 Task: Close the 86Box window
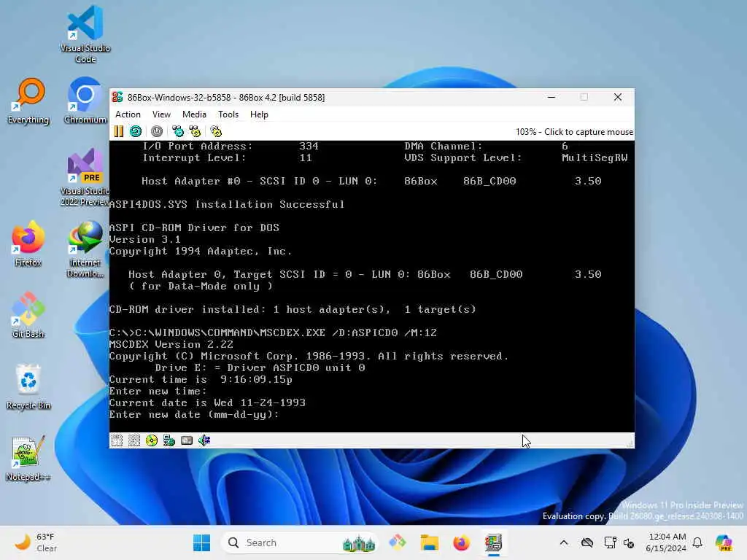[x=618, y=97]
